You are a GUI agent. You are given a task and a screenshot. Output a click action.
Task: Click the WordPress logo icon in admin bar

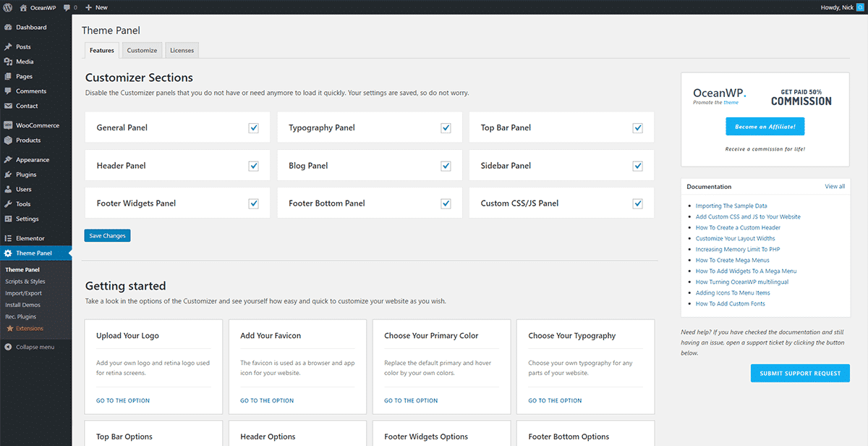coord(8,7)
